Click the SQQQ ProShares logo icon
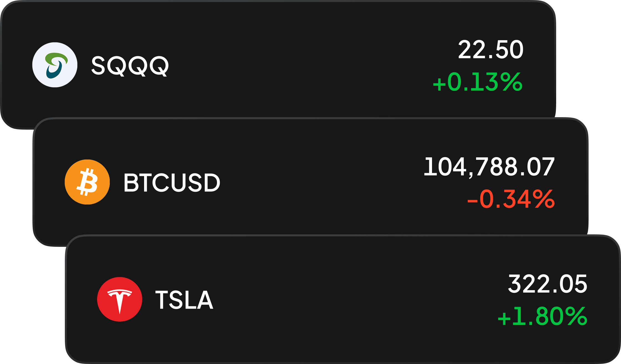Image resolution: width=621 pixels, height=364 pixels. [55, 65]
